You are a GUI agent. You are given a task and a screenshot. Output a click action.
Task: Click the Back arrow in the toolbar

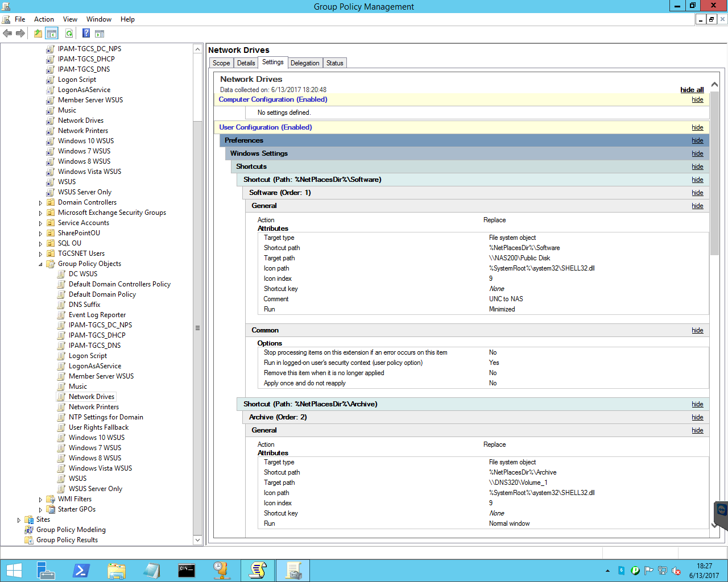[7, 34]
